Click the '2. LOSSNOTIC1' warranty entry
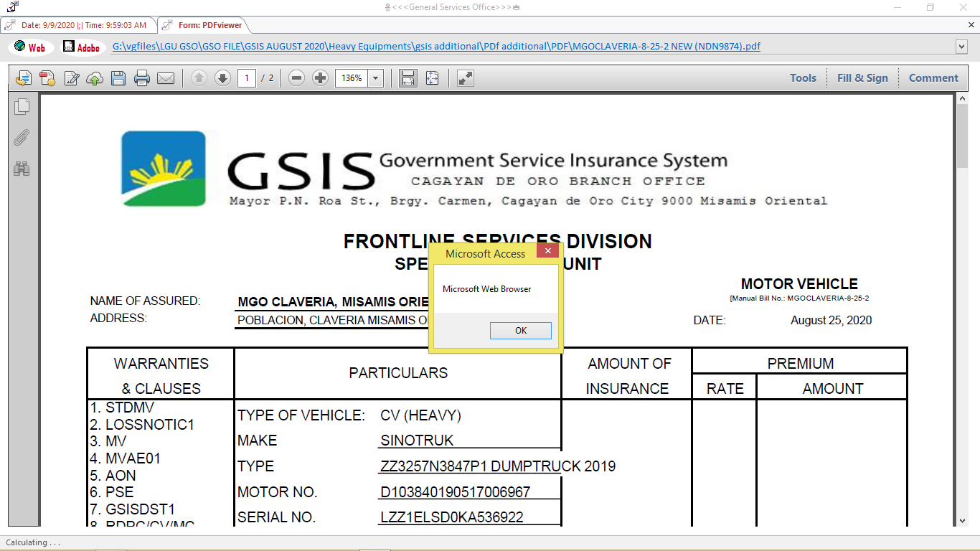This screenshot has height=551, width=980. click(x=142, y=425)
